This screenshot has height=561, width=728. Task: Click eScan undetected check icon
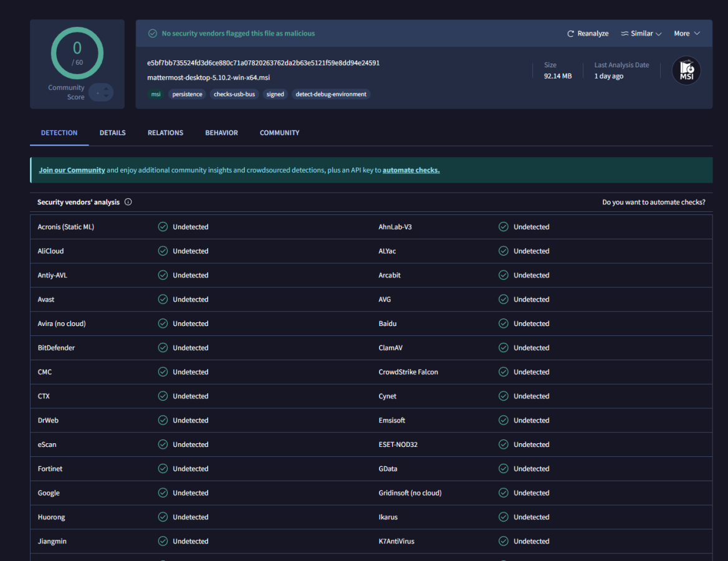point(163,444)
